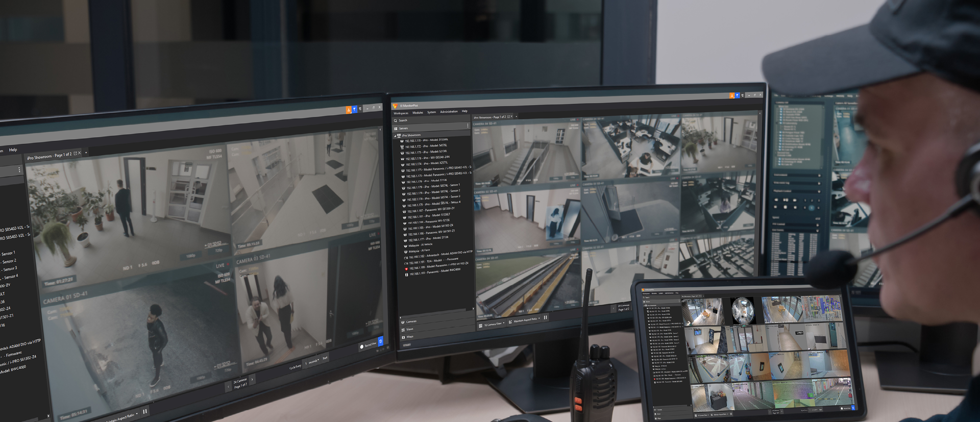The width and height of the screenshot is (980, 422).
Task: Go to next camera page on left monitor
Action: (x=252, y=379)
